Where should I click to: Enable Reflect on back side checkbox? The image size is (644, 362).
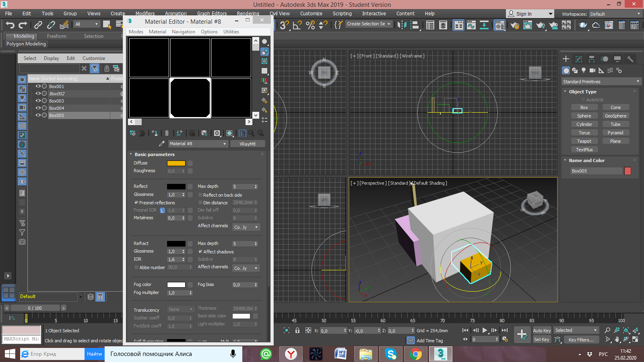(x=200, y=195)
